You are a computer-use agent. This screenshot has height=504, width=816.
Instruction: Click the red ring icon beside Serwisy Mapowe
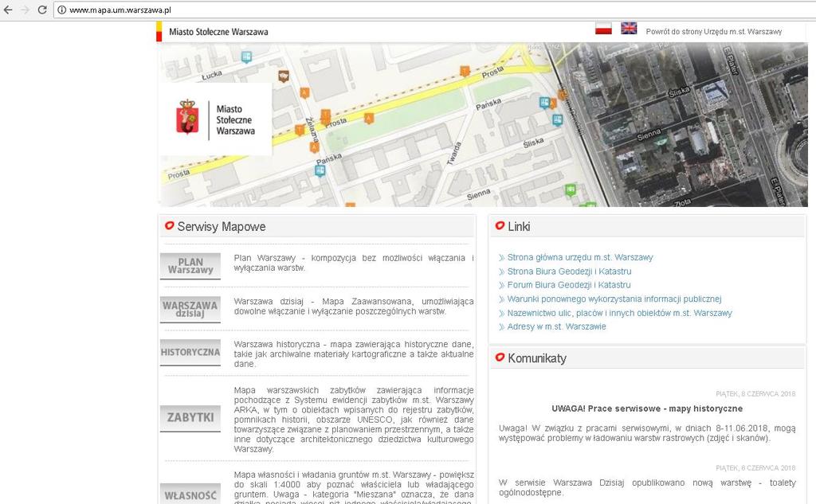[x=169, y=226]
